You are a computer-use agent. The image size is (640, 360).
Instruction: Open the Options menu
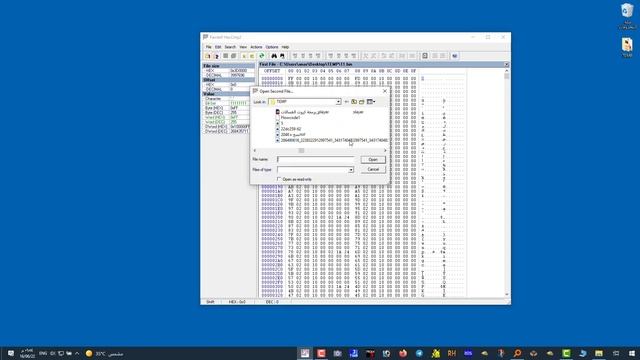(272, 47)
